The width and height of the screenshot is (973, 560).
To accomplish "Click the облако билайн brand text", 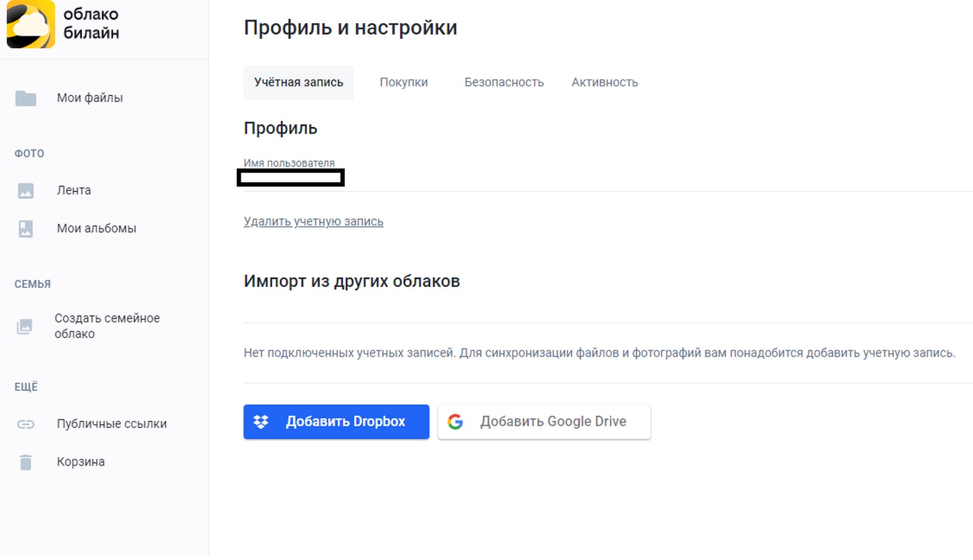I will pyautogui.click(x=91, y=24).
